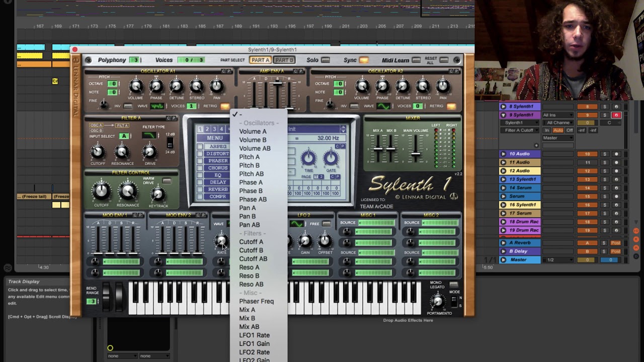The width and height of the screenshot is (644, 362).
Task: Switch to PART B
Action: pyautogui.click(x=284, y=60)
